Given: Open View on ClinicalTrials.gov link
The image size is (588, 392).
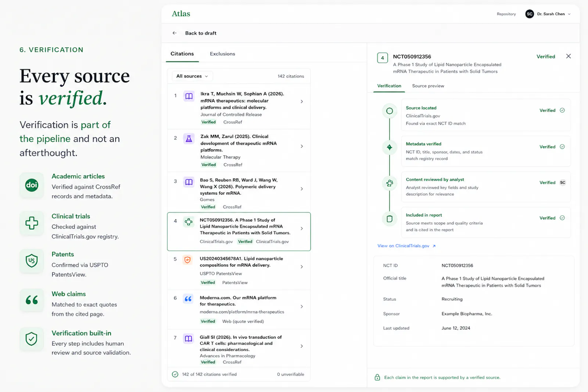Looking at the screenshot, I should [x=403, y=246].
